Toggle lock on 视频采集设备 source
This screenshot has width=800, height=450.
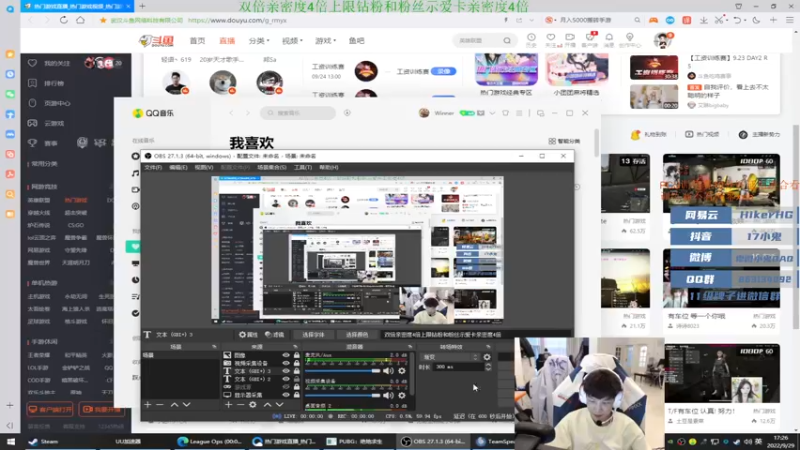pyautogui.click(x=296, y=363)
